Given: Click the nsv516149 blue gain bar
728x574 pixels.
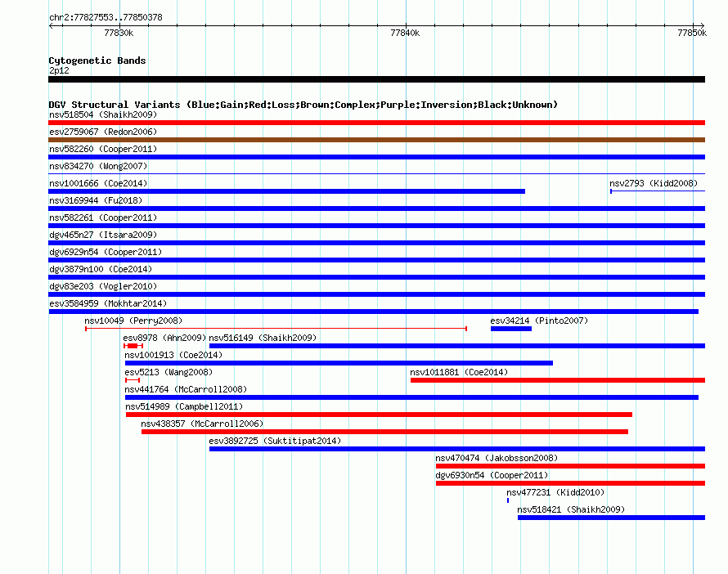Looking at the screenshot, I should [x=457, y=346].
